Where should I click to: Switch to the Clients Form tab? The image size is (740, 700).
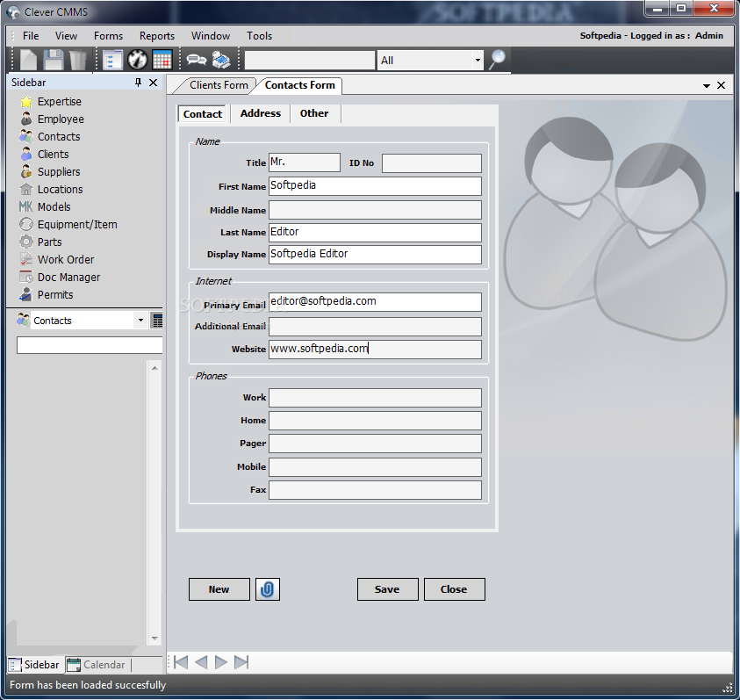point(219,85)
